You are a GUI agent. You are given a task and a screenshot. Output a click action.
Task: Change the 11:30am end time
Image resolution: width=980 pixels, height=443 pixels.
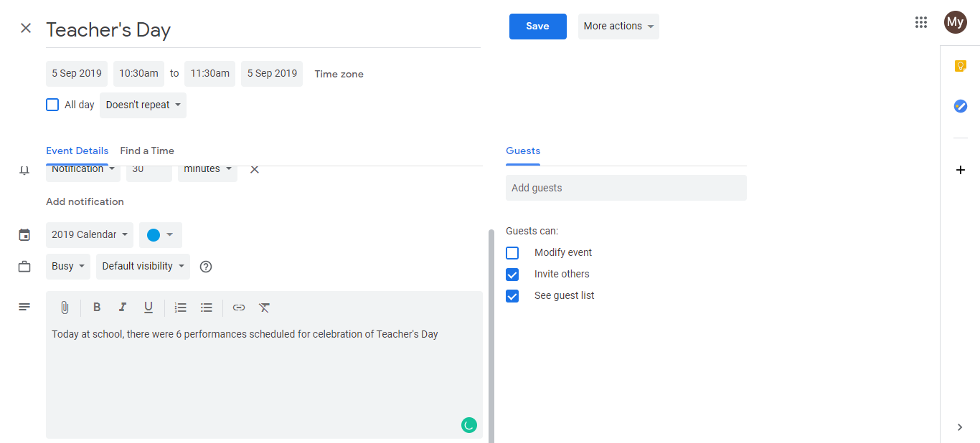[209, 74]
